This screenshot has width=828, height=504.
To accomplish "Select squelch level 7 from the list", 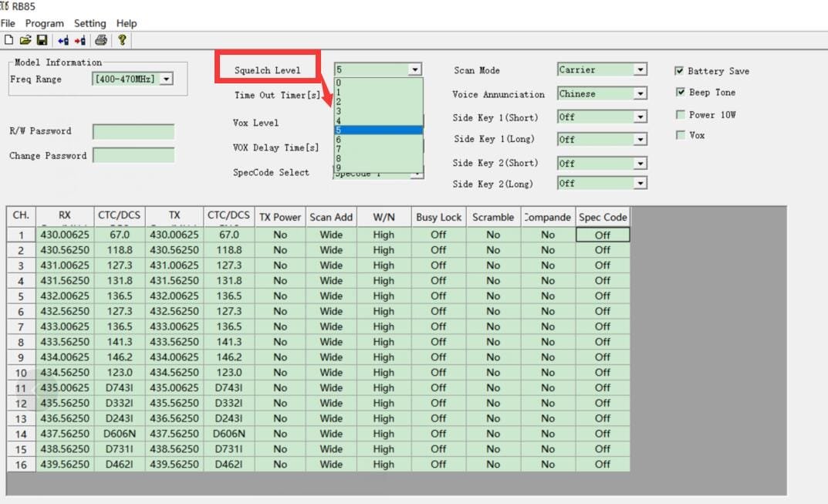I will pyautogui.click(x=379, y=149).
